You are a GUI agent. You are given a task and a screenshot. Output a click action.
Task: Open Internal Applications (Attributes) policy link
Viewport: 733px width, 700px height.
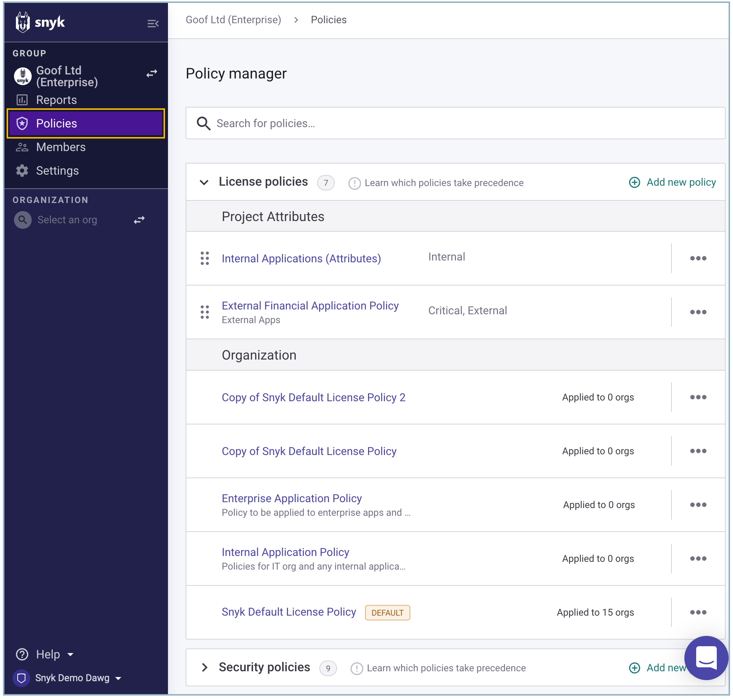click(301, 259)
